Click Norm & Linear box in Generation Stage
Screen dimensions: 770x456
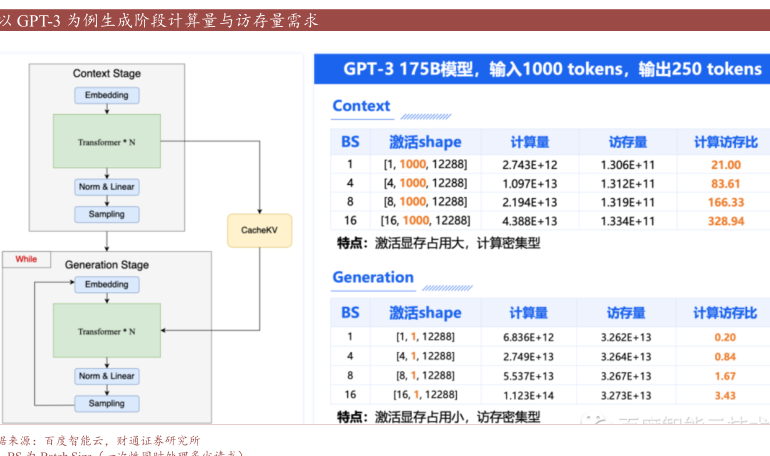pyautogui.click(x=107, y=376)
